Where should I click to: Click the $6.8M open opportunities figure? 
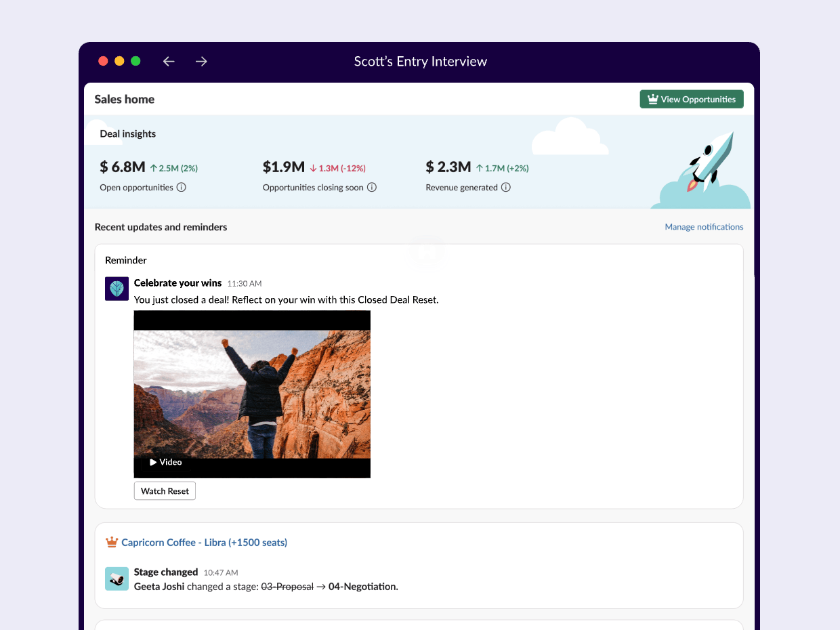[123, 167]
